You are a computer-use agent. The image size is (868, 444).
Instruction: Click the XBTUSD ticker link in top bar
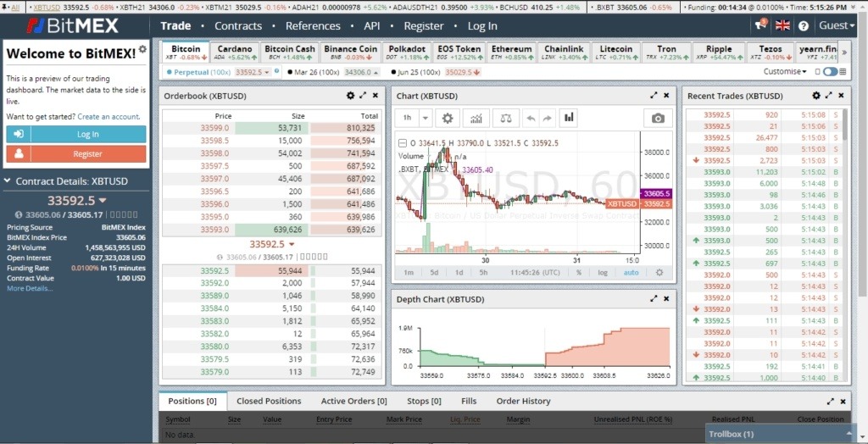pyautogui.click(x=47, y=7)
